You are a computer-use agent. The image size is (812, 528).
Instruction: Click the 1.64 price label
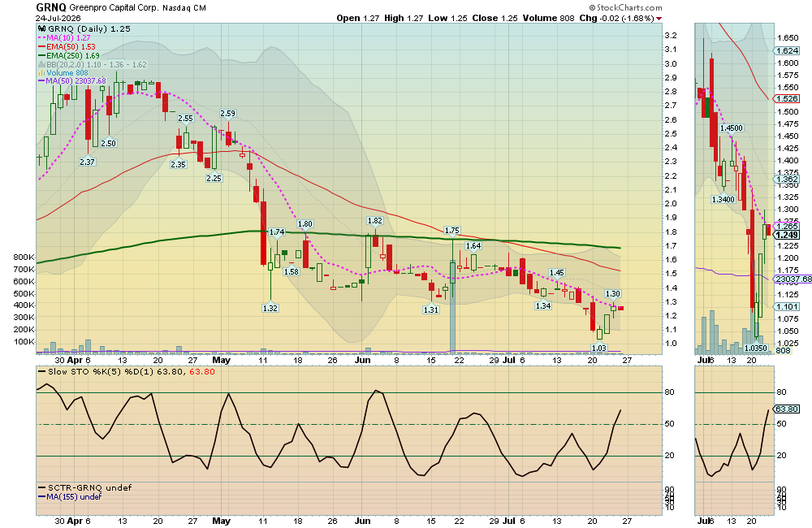pos(473,246)
